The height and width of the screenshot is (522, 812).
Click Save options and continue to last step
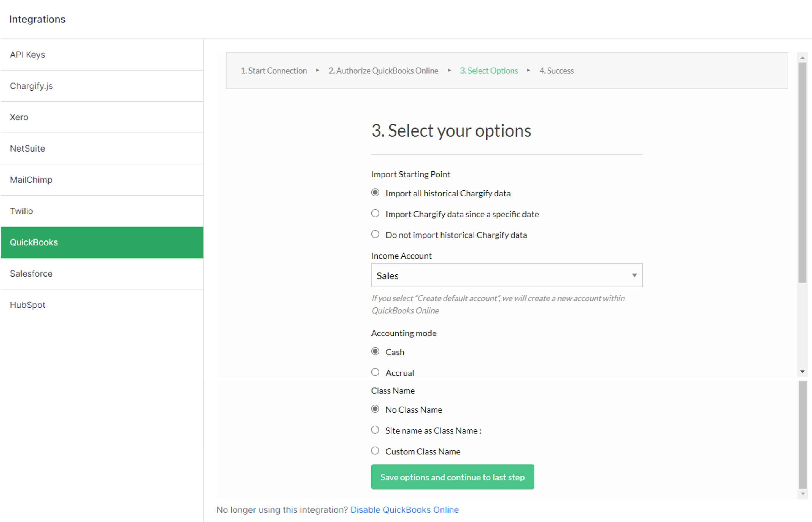pyautogui.click(x=452, y=477)
